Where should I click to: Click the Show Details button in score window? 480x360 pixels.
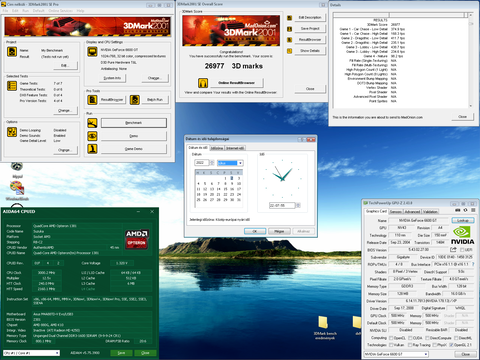click(x=310, y=51)
